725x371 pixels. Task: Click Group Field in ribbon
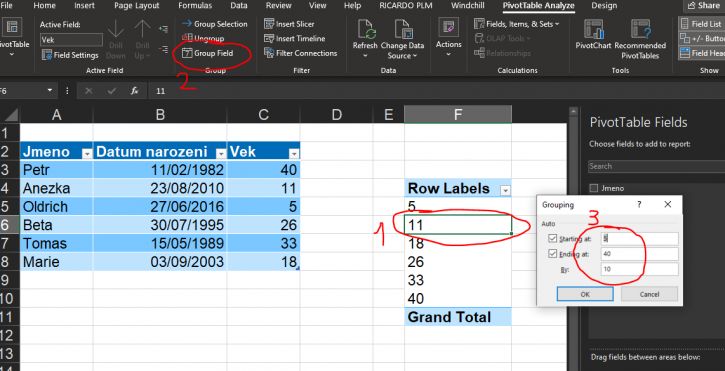tap(208, 53)
